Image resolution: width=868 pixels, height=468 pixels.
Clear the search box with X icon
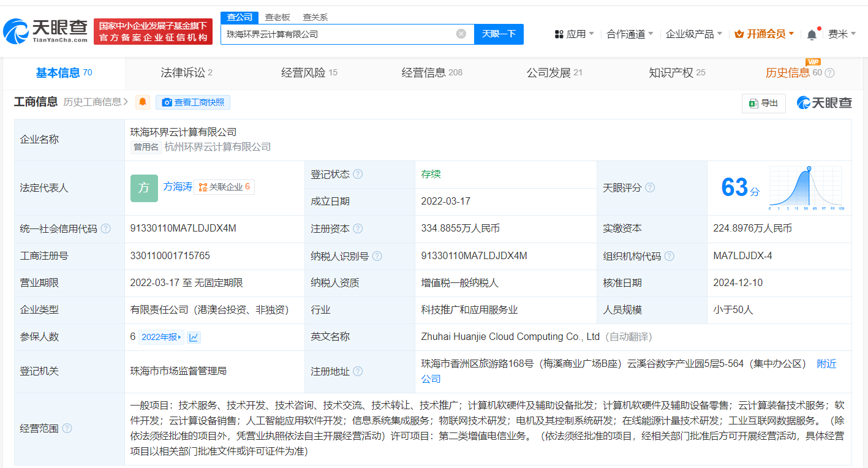click(x=461, y=34)
